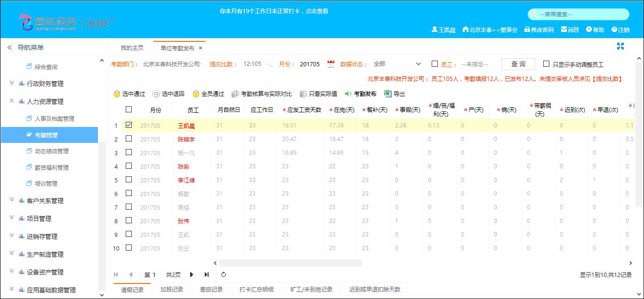Click the 查询 search button
Viewport: 644px width, 299px height.
pyautogui.click(x=518, y=64)
